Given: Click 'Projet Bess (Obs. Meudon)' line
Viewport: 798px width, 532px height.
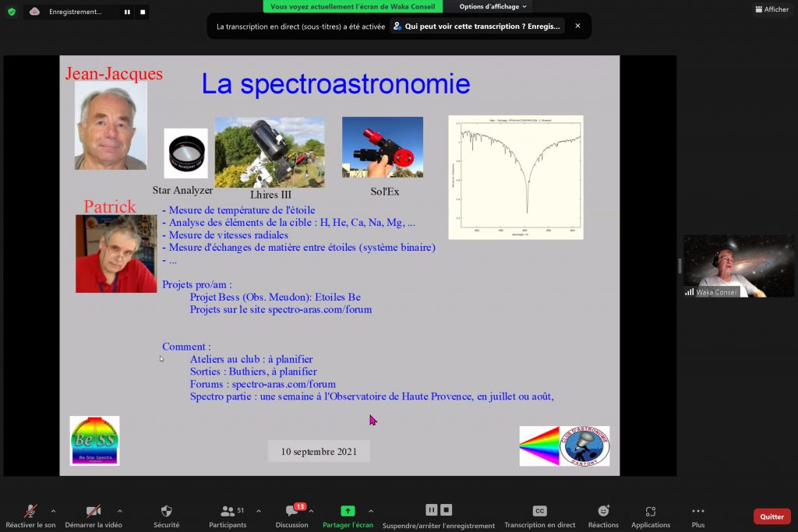Looking at the screenshot, I should (x=275, y=297).
